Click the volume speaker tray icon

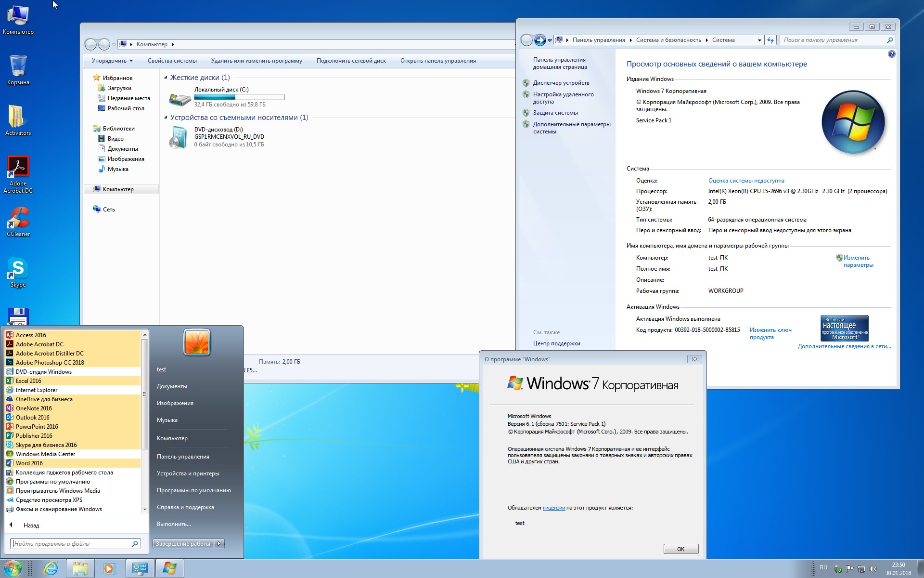coord(873,569)
